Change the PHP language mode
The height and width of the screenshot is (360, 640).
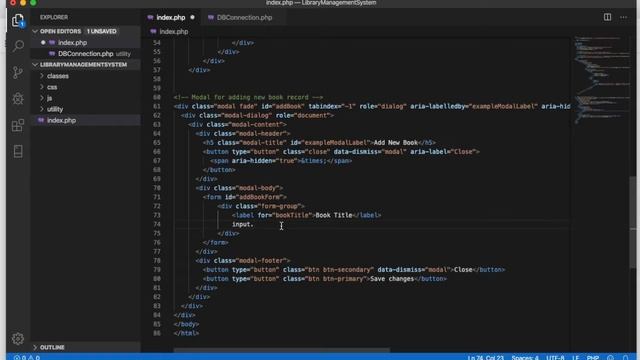pyautogui.click(x=593, y=358)
